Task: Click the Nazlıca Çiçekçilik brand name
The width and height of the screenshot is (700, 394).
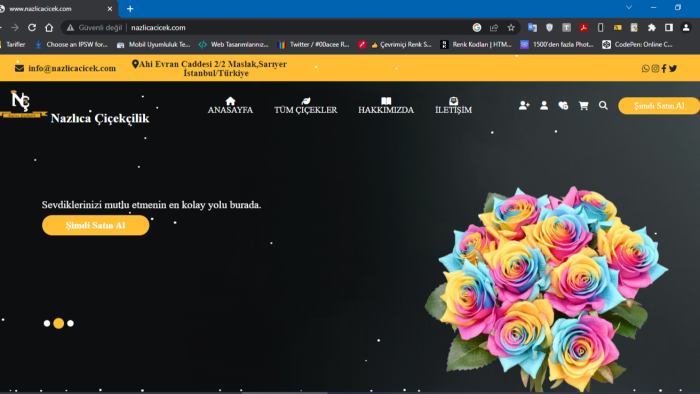Action: coord(100,118)
